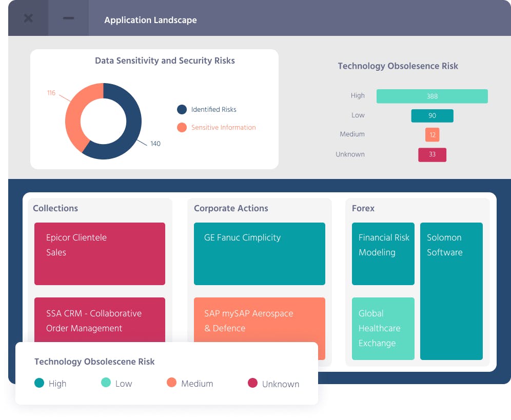Open the Solomon Software tile
511x420 pixels.
tap(451, 291)
